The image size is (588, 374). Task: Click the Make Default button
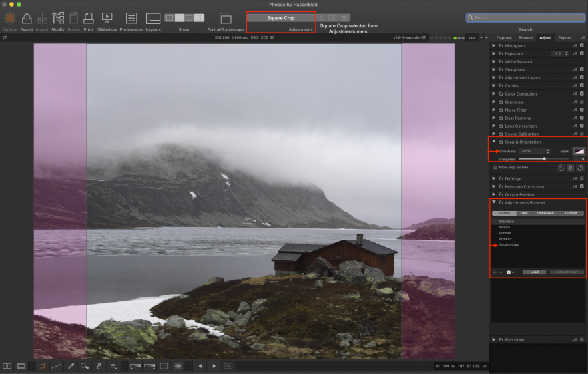pyautogui.click(x=566, y=272)
